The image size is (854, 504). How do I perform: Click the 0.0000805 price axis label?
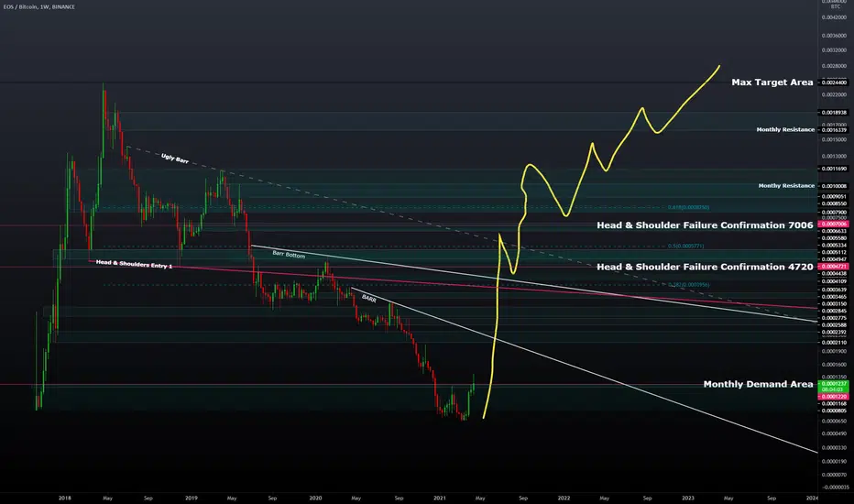(834, 411)
